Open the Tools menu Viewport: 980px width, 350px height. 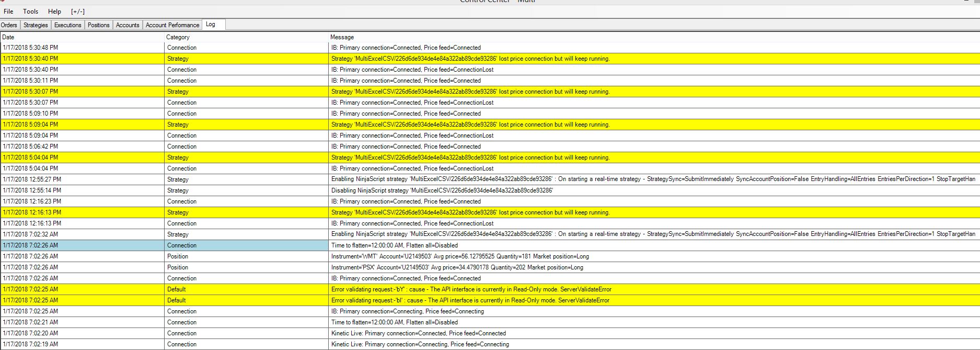point(30,12)
